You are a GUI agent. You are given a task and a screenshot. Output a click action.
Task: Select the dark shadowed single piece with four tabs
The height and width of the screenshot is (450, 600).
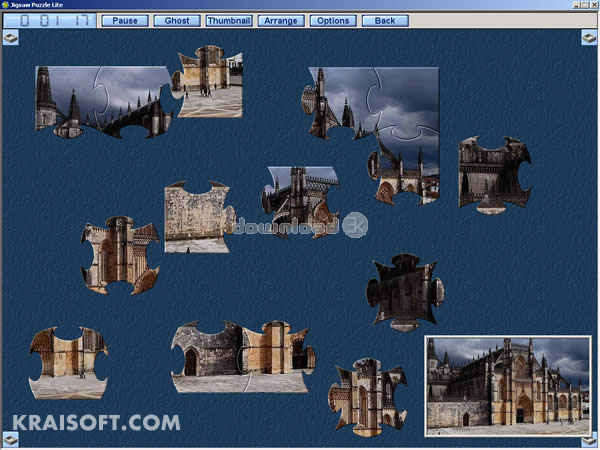(405, 292)
